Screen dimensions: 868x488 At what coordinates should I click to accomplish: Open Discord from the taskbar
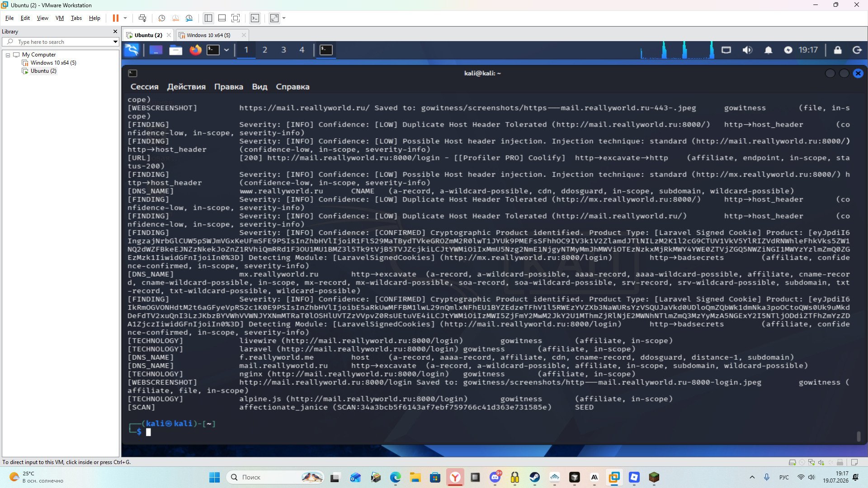(x=495, y=477)
